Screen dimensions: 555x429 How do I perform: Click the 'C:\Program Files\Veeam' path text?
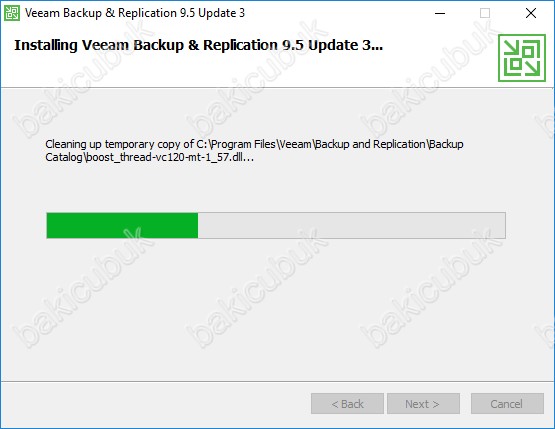pos(254,144)
